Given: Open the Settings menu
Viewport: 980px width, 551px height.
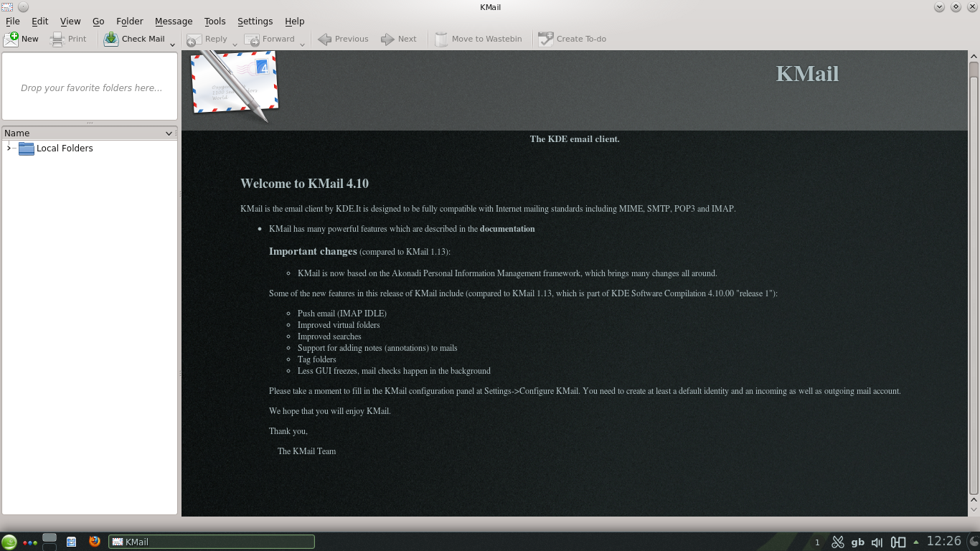Looking at the screenshot, I should click(255, 22).
